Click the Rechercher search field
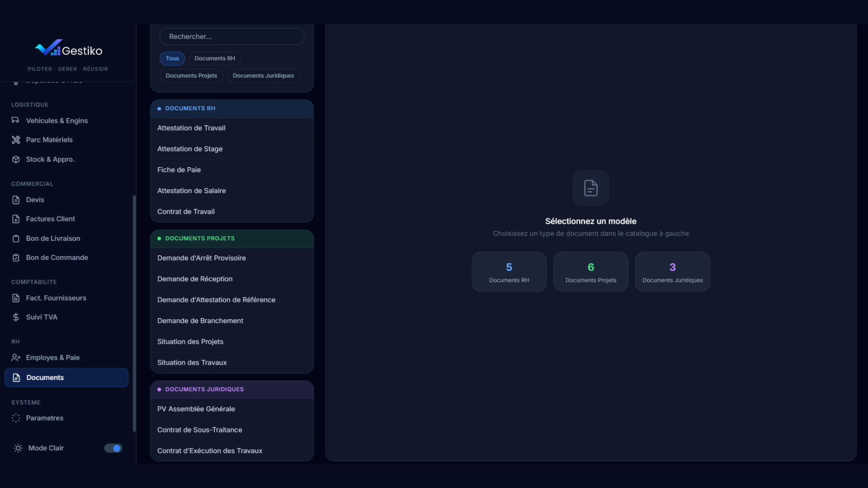The height and width of the screenshot is (488, 868). [x=231, y=37]
